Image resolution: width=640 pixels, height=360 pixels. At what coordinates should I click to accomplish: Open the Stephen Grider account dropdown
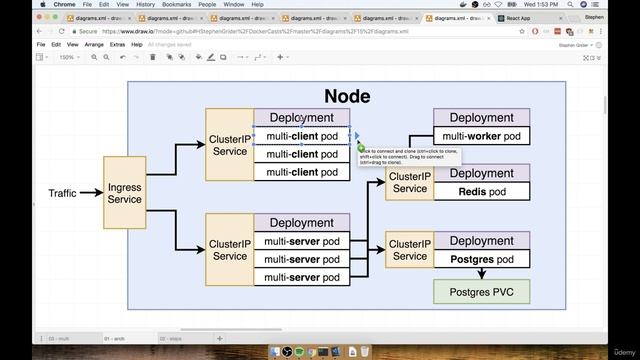(576, 45)
